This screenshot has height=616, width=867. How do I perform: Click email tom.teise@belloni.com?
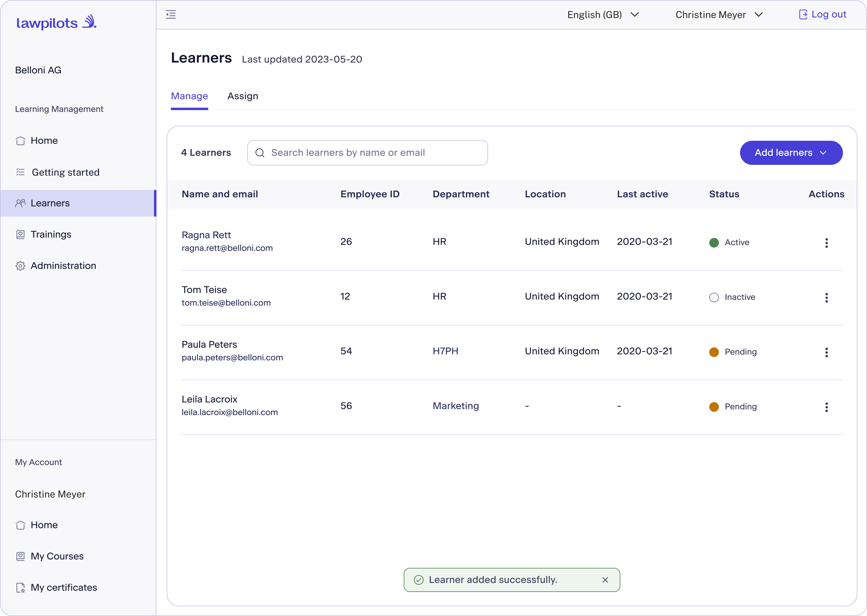click(226, 303)
